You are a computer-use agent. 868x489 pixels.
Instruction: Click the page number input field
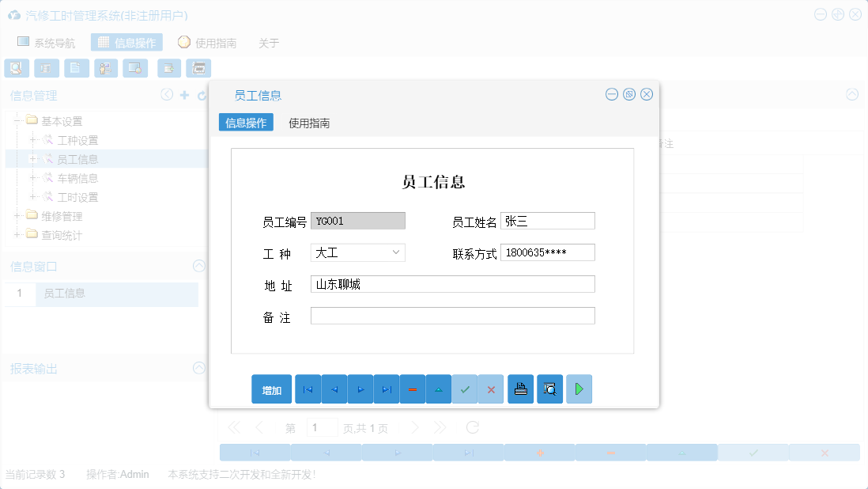tap(322, 426)
